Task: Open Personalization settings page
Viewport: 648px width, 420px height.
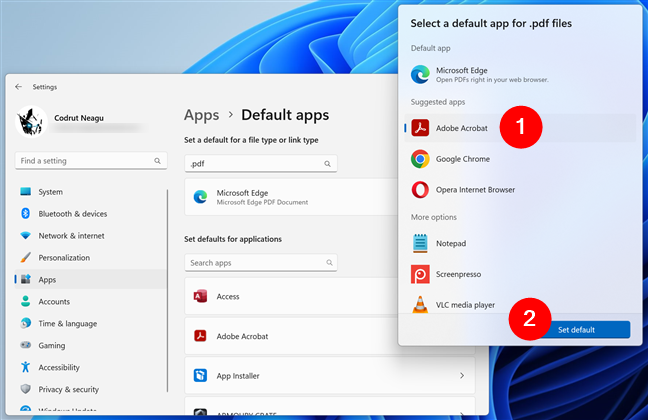Action: click(x=64, y=257)
